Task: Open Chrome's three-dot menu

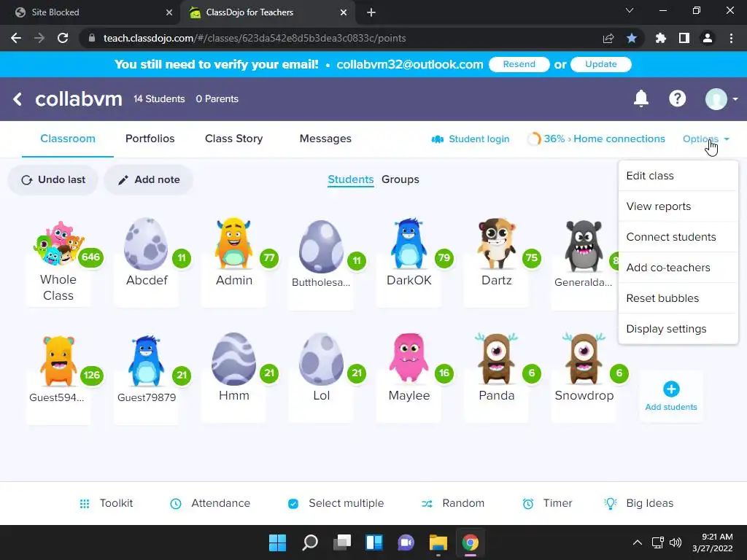Action: tap(731, 38)
